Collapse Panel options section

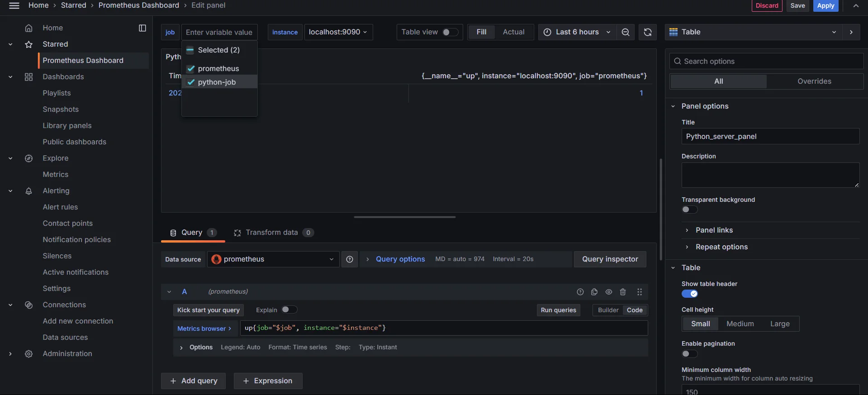coord(705,106)
